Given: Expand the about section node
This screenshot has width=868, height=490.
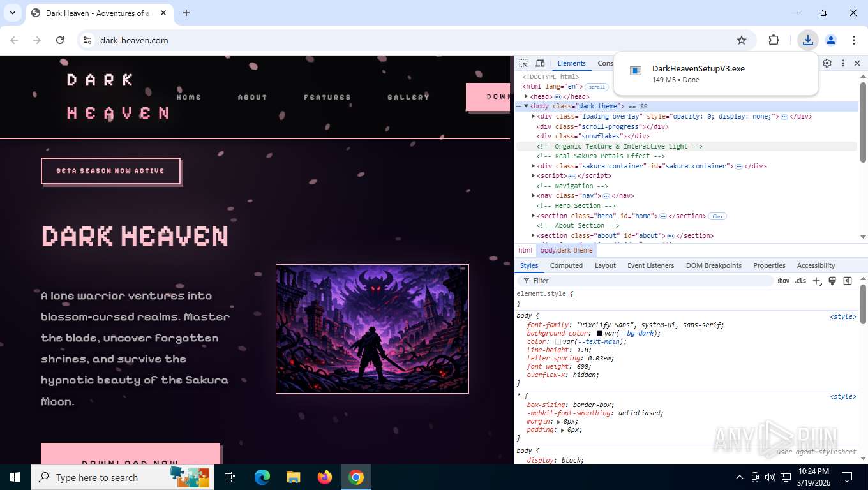Looking at the screenshot, I should (533, 235).
